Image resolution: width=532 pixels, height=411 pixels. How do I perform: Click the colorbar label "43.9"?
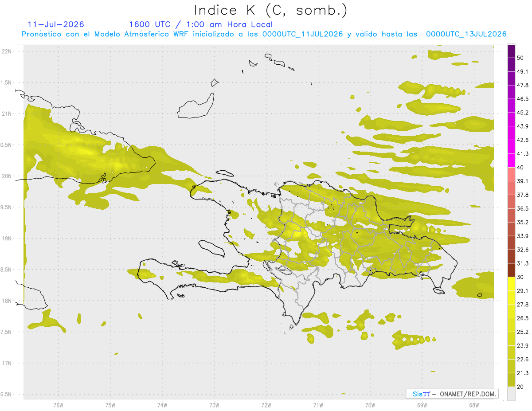pyautogui.click(x=523, y=127)
